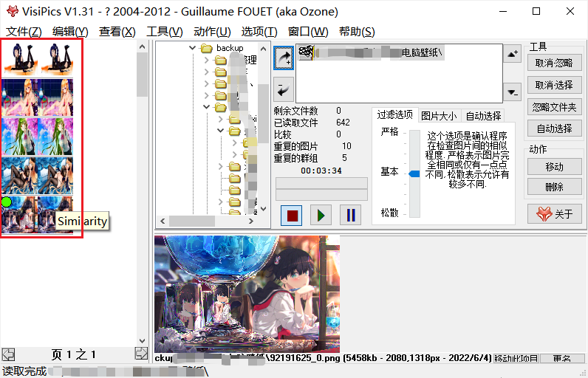Select fourth row left duplicate thumbnail
588x378 pixels.
(19, 176)
